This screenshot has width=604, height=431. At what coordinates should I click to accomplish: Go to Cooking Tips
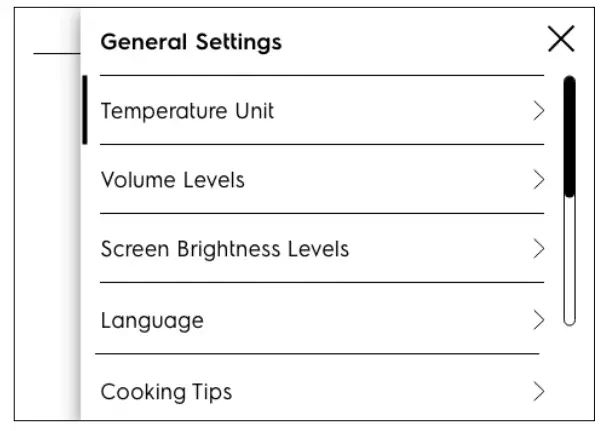pos(166,390)
